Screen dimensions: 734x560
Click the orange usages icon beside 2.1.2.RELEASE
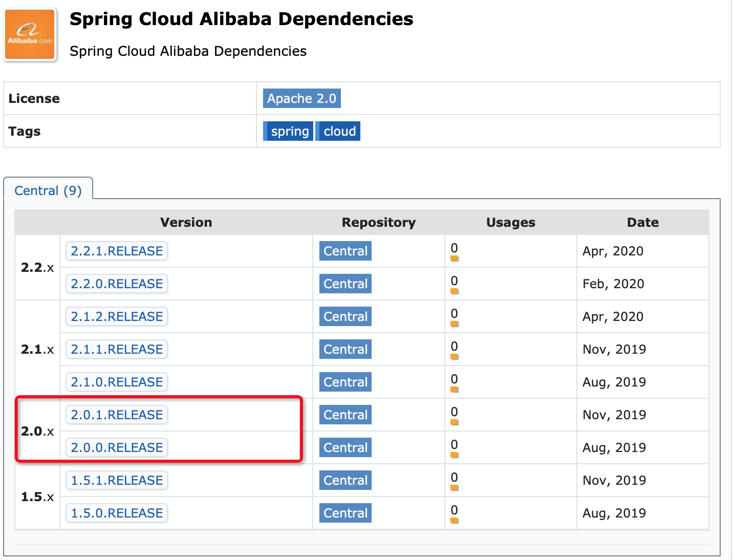point(454,323)
